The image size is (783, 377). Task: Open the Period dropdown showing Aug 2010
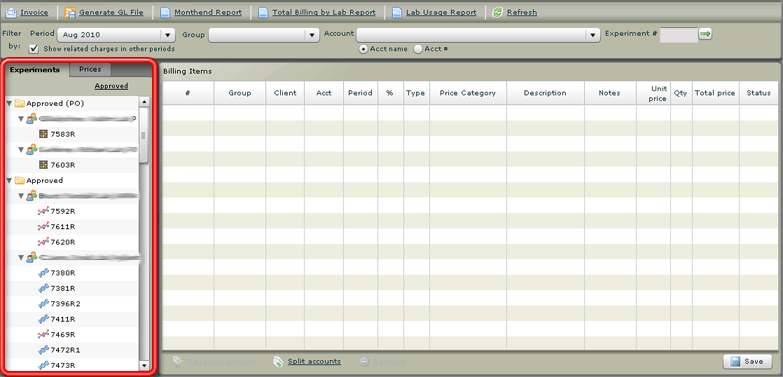tap(116, 35)
